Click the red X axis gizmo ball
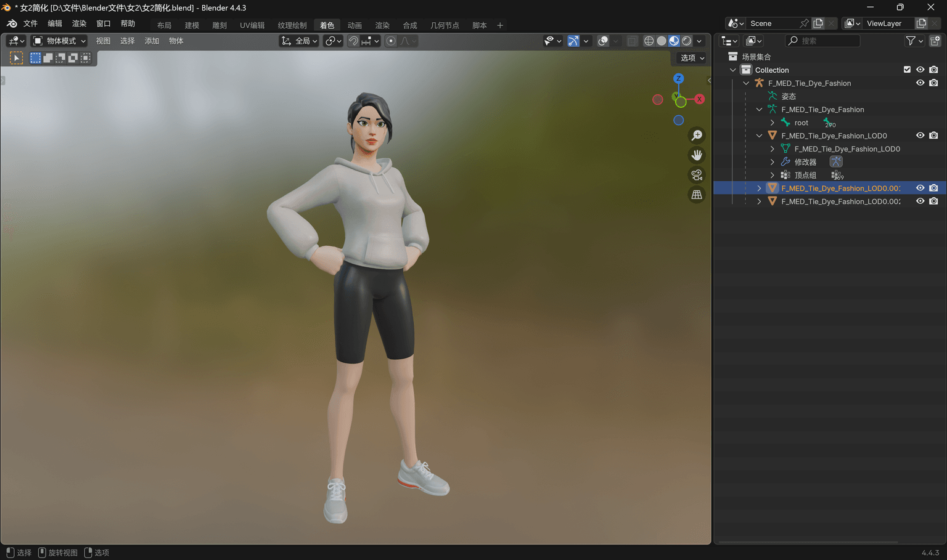 pos(699,99)
